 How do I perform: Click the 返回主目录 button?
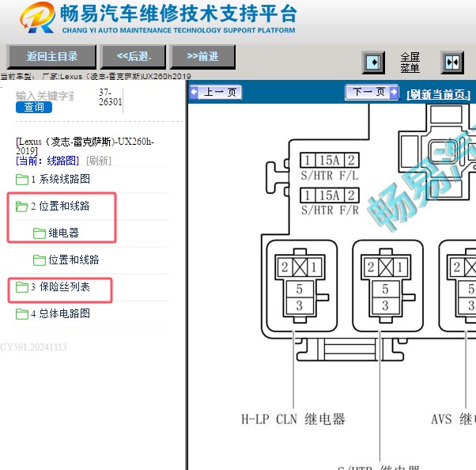tap(51, 57)
